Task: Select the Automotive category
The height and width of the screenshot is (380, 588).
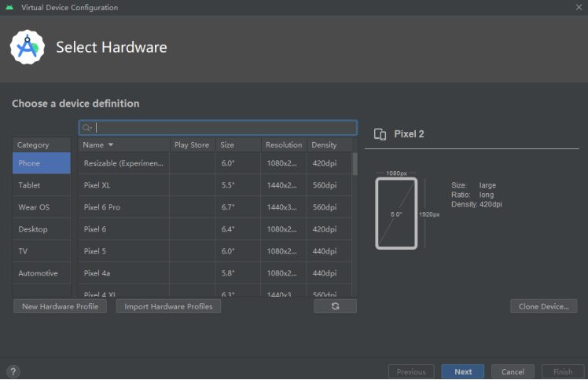Action: tap(41, 273)
